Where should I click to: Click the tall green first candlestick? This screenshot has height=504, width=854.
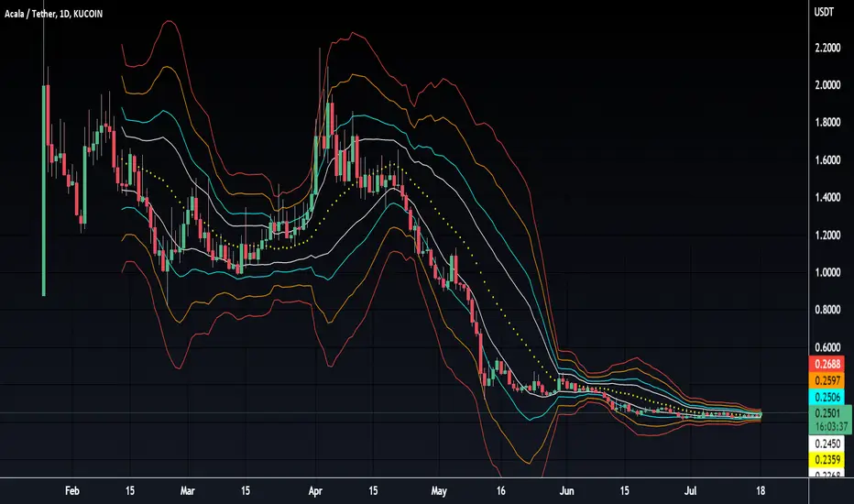44,191
